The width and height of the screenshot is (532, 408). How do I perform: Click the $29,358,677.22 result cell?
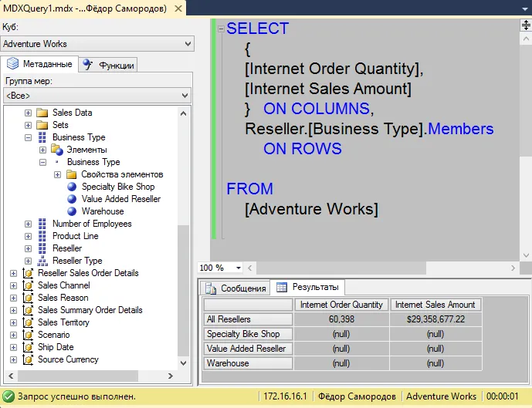435,319
